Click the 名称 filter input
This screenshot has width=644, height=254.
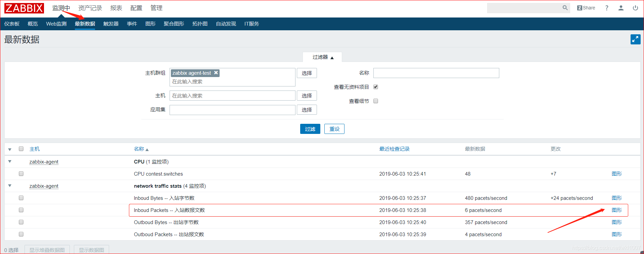(x=436, y=73)
